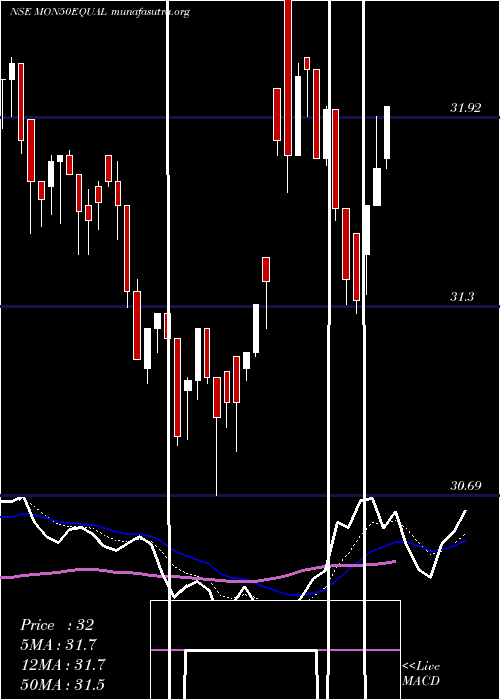This screenshot has height=700, width=500.
Task: Click the 31.3 price level label
Action: pos(462,296)
